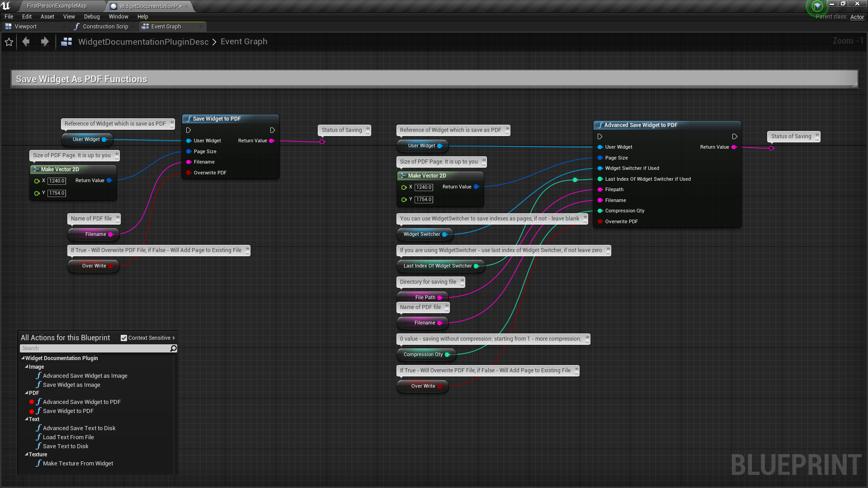The height and width of the screenshot is (488, 868).
Task: Open the Help menu
Action: (143, 17)
